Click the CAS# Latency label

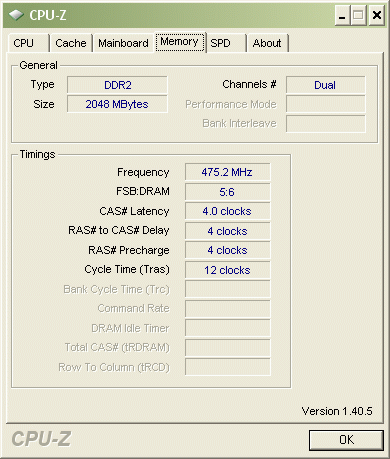tap(134, 211)
